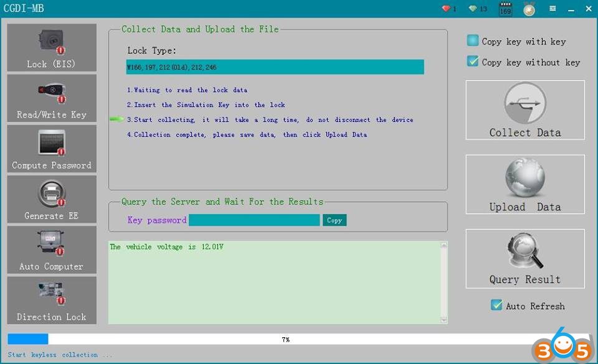Open the Direction Lock module
The image size is (598, 364).
52,300
